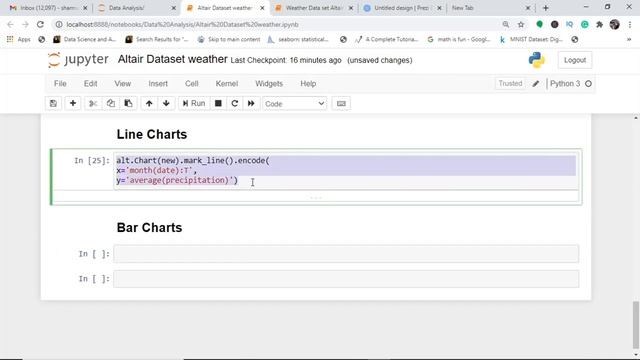Click the Trusted notebook indicator

click(510, 83)
